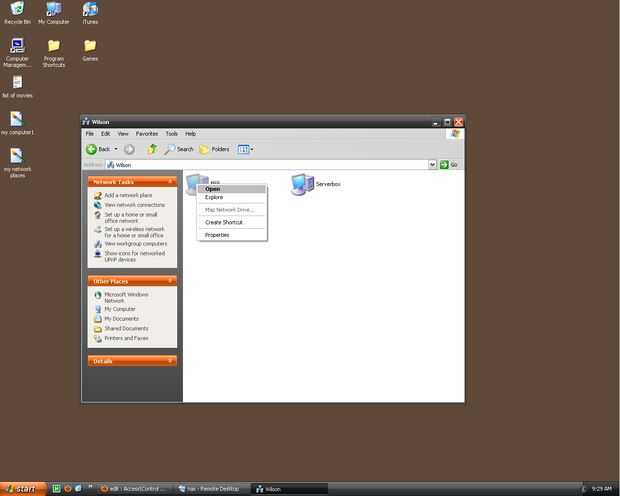620x496 pixels.
Task: Click the blue quick launch icon
Action: (78, 489)
